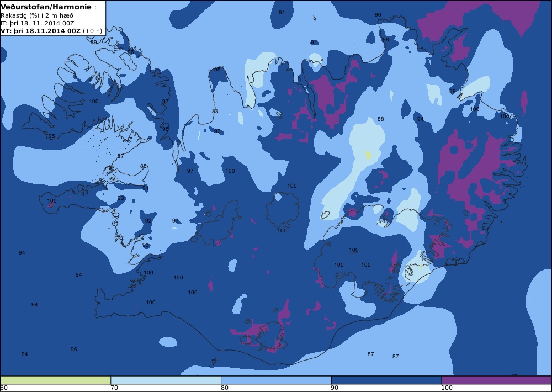Click the yellow-green 60–70 legend color band
Screen dimensions: 552x392
56,380
